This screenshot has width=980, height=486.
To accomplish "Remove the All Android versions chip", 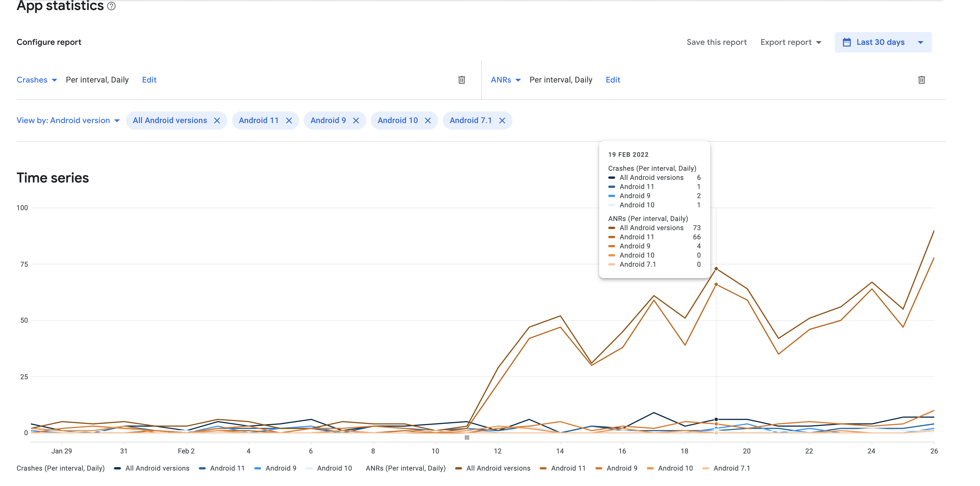I will [x=217, y=121].
